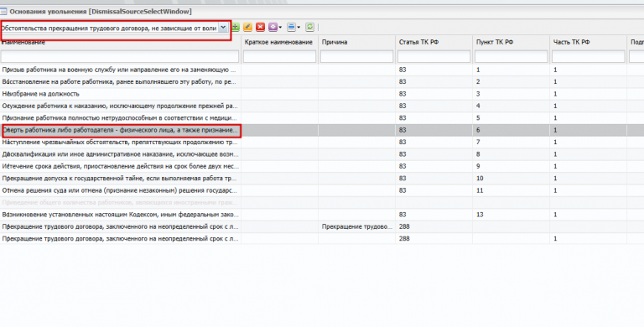Click the filter field under 'Часть ТК РФ'
This screenshot has height=327, width=644.
(588, 56)
